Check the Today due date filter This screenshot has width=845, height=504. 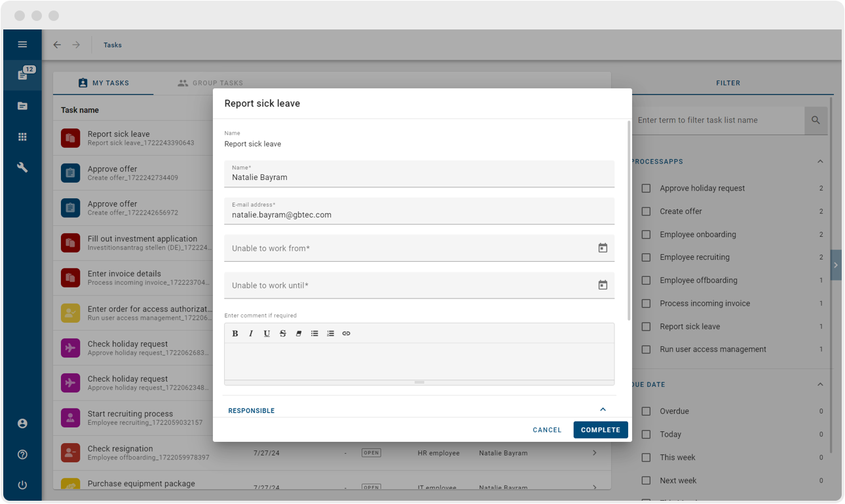tap(646, 435)
